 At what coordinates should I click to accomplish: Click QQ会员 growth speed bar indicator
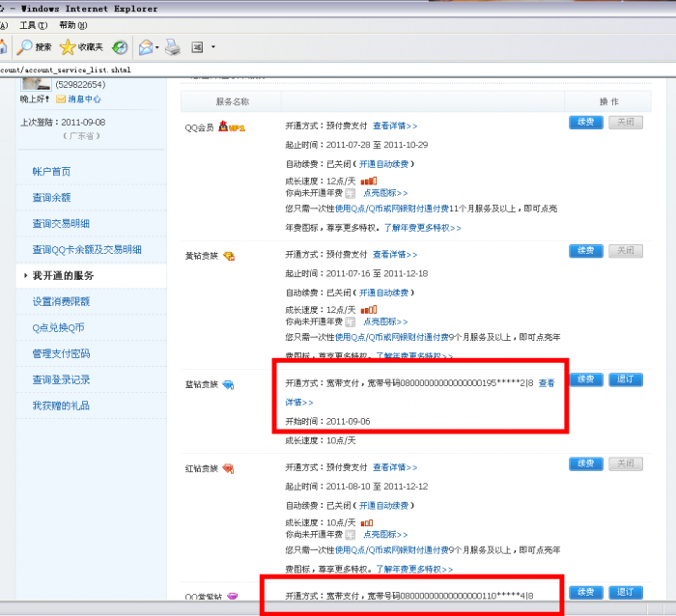369,182
